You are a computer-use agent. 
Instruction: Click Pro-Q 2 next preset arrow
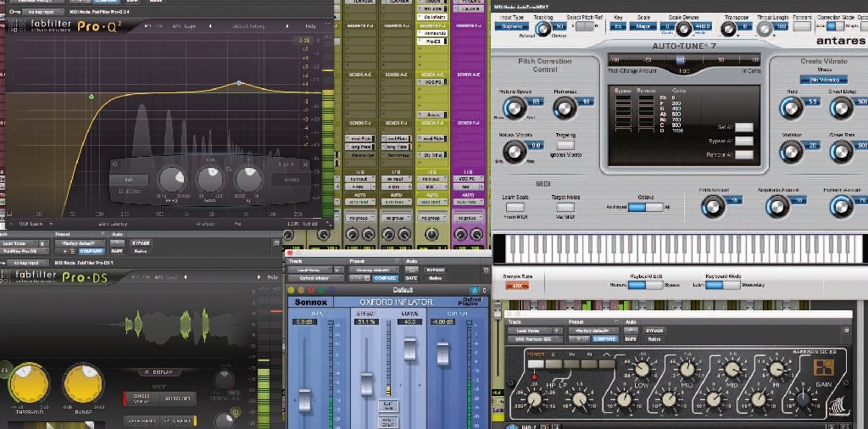tap(287, 26)
